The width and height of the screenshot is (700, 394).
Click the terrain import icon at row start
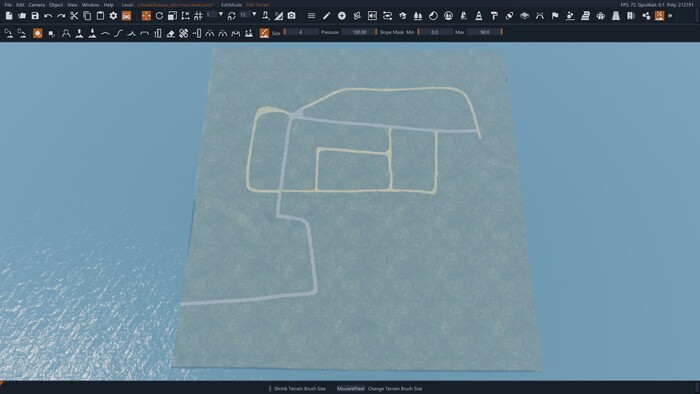[8, 33]
